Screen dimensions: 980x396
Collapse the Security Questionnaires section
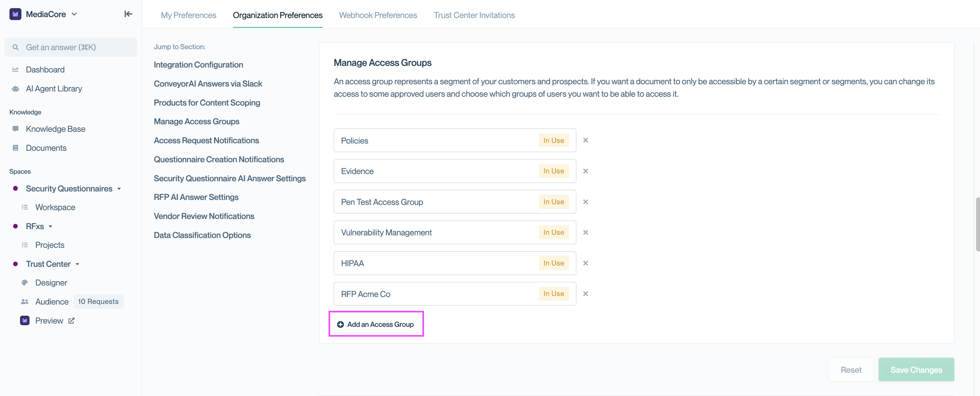pyautogui.click(x=119, y=188)
